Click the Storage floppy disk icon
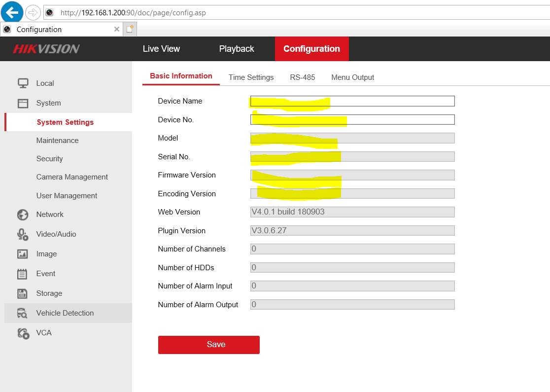This screenshot has width=550, height=392. pos(23,293)
